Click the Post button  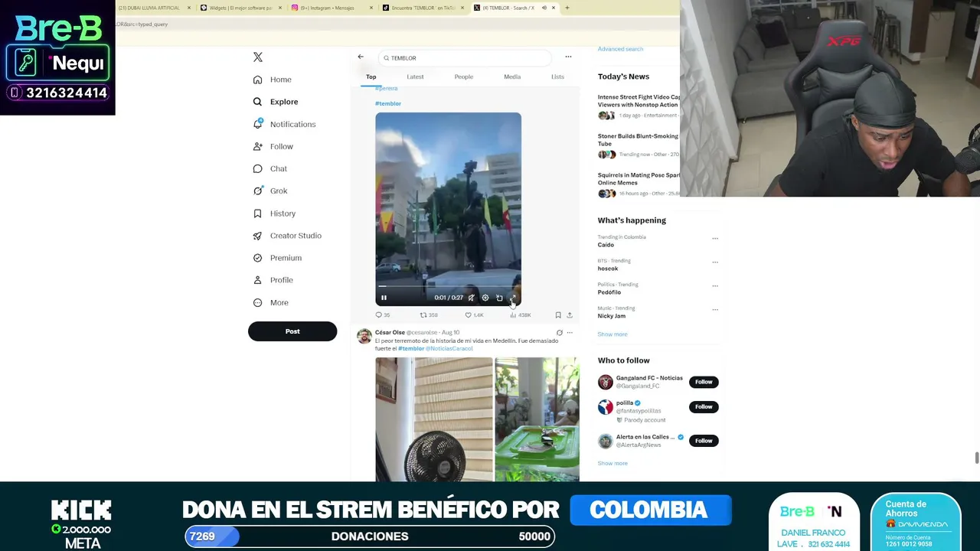point(292,331)
